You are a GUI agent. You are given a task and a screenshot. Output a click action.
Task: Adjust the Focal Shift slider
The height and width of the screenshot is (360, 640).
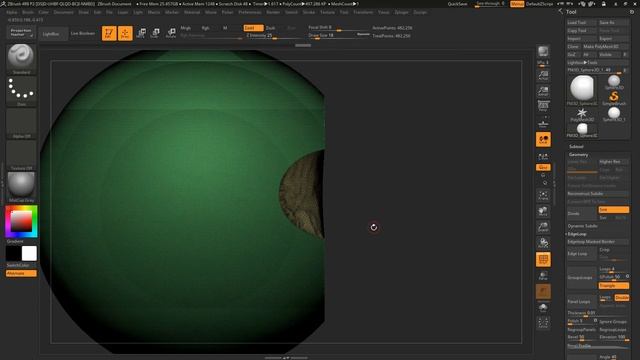[338, 28]
